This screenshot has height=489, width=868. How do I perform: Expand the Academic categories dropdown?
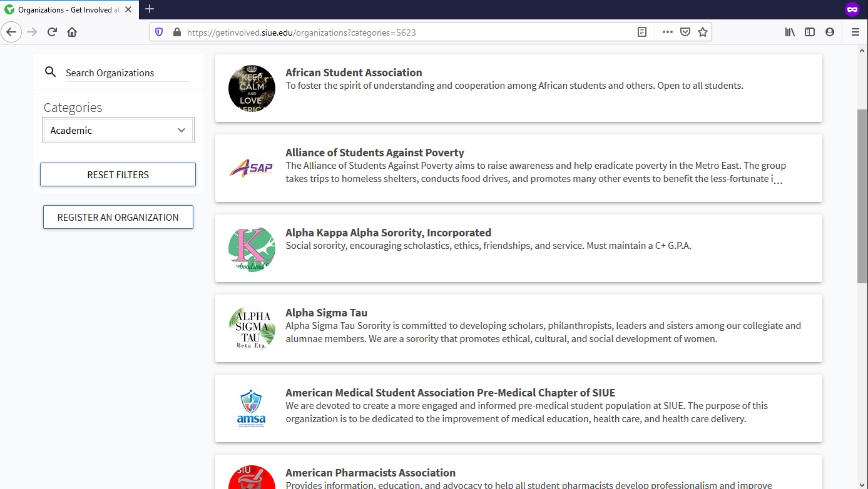coord(118,130)
